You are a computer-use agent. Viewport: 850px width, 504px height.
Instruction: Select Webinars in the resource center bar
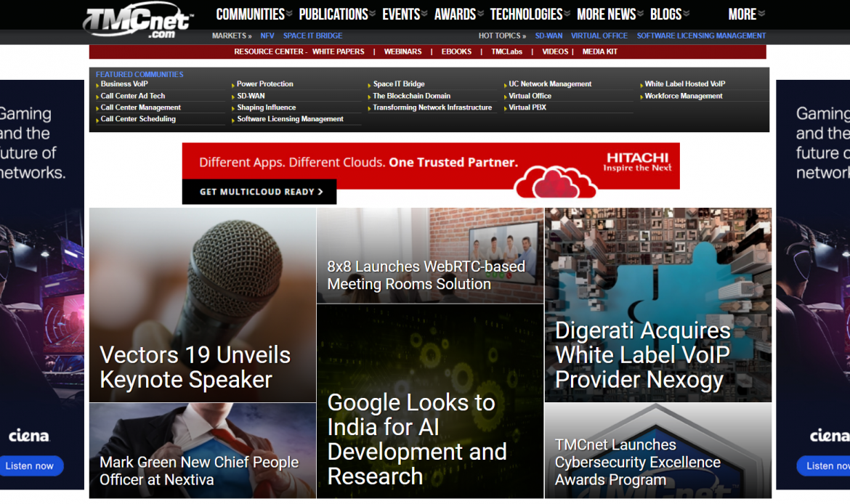tap(402, 52)
